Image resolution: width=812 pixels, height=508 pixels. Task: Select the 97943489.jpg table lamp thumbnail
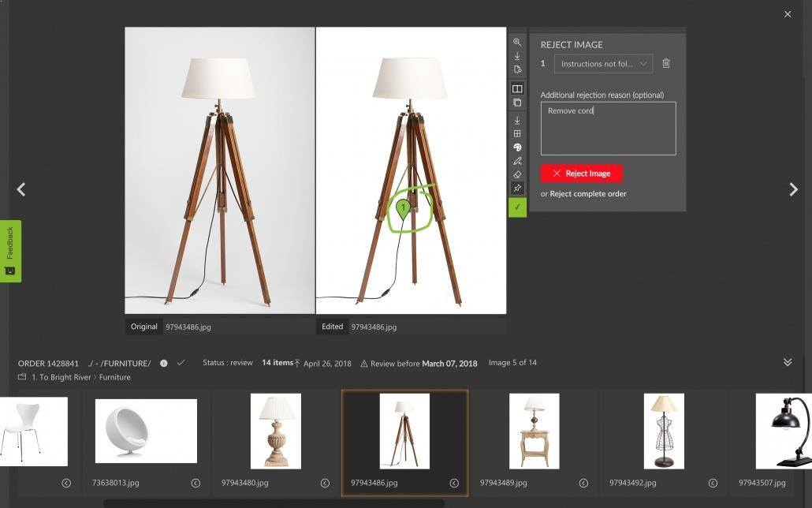(534, 431)
